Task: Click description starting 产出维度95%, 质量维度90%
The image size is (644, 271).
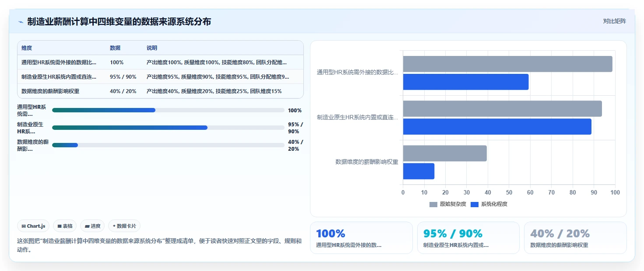Action: click(x=218, y=77)
